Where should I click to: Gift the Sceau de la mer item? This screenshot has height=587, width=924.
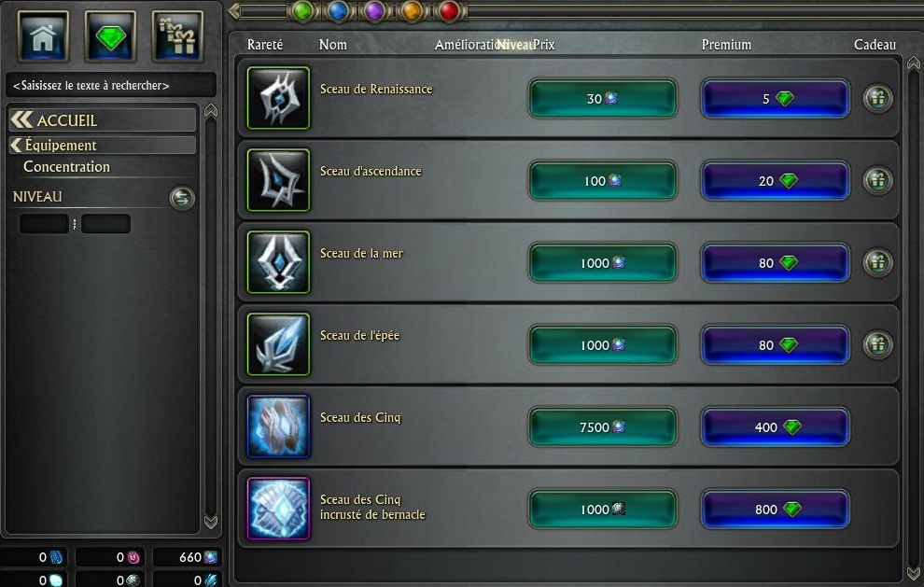tap(877, 262)
